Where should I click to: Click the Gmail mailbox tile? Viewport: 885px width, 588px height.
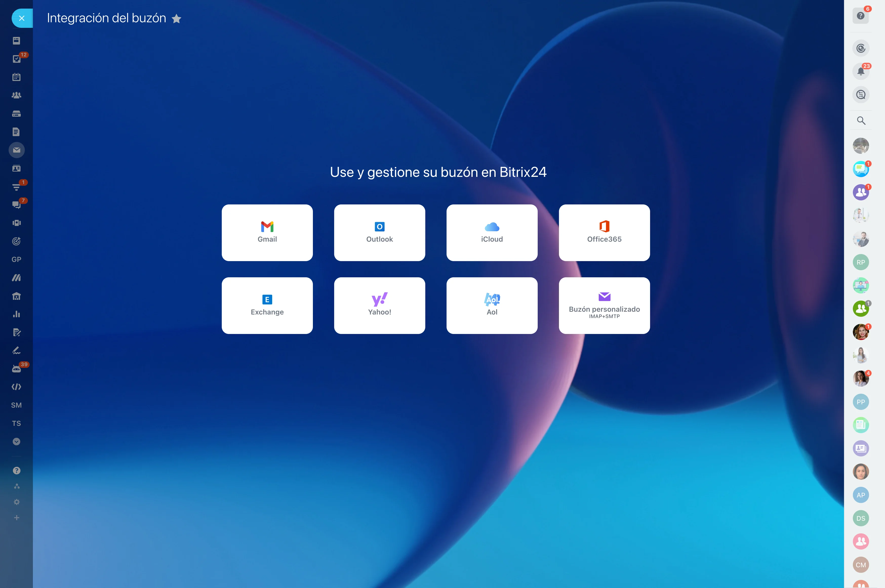[267, 233]
